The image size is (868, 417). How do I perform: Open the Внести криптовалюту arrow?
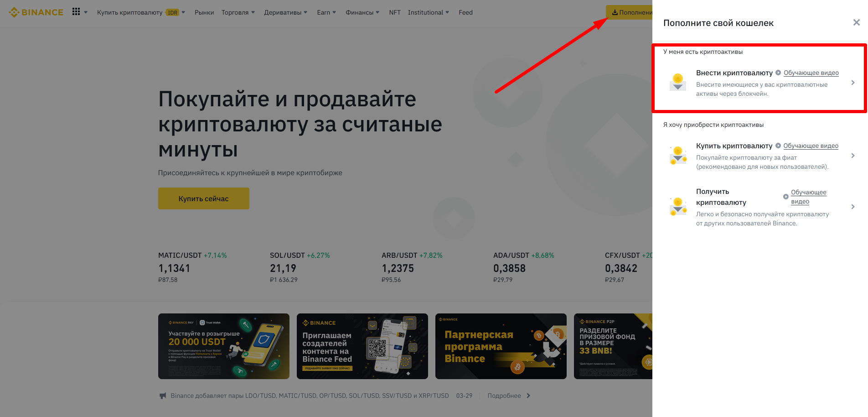(x=853, y=83)
